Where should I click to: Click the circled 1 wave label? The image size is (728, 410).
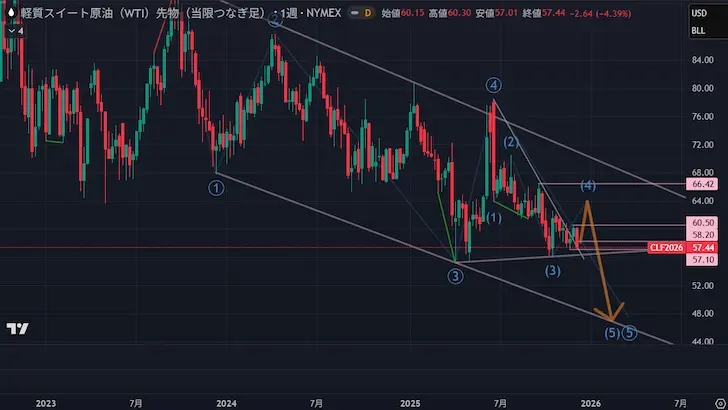point(217,186)
